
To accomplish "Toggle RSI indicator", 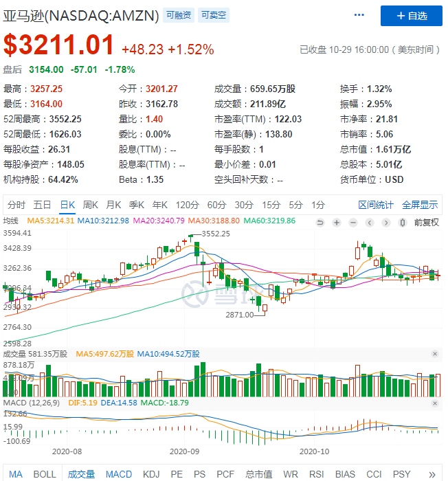I will point(316,474).
